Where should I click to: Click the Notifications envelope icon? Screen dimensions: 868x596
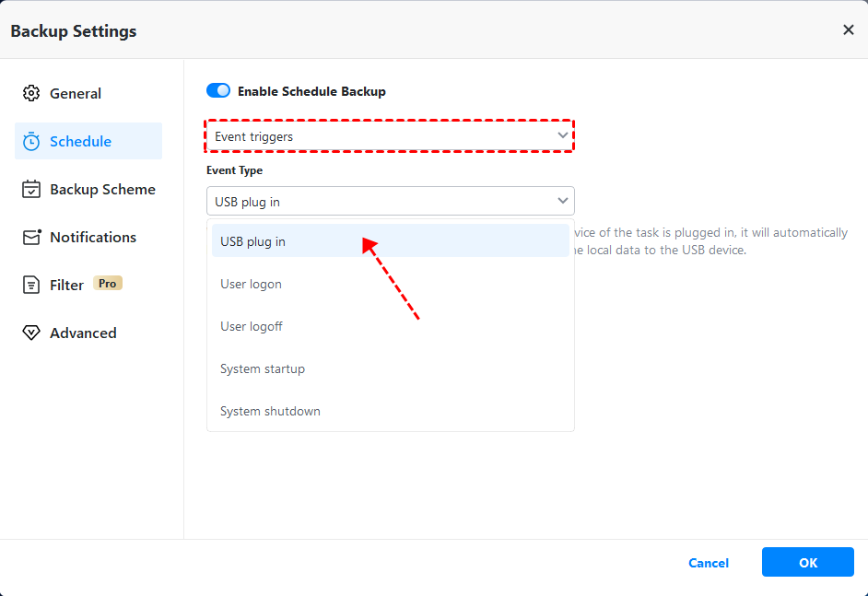tap(31, 237)
